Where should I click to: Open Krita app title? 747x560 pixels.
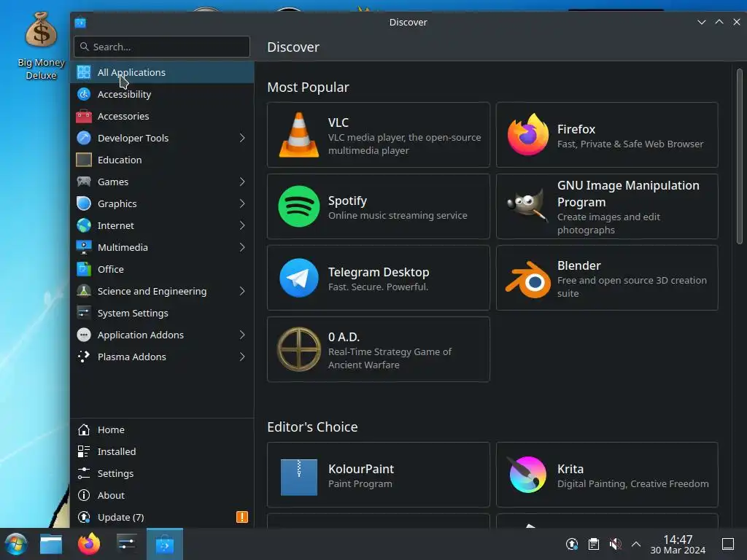click(x=570, y=469)
